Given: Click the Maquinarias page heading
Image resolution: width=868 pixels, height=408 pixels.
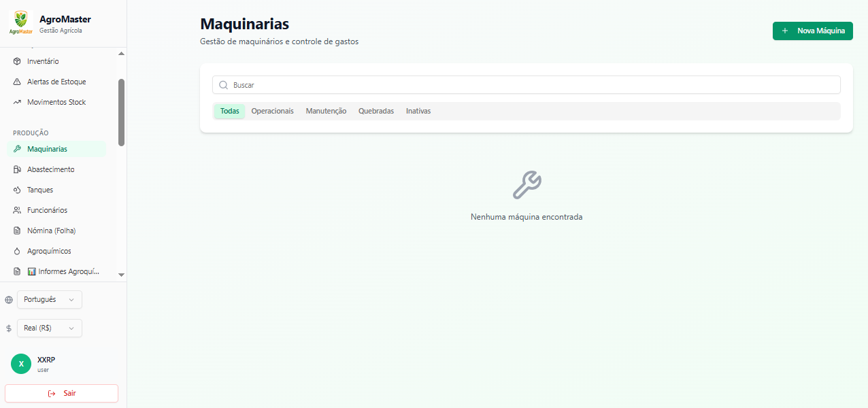Looking at the screenshot, I should [x=245, y=24].
